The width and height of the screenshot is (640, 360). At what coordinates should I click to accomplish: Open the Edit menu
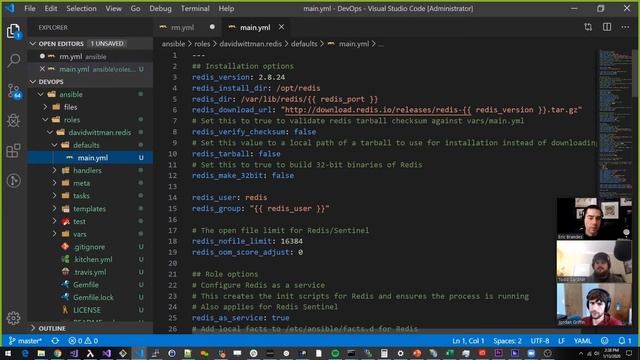(51, 8)
